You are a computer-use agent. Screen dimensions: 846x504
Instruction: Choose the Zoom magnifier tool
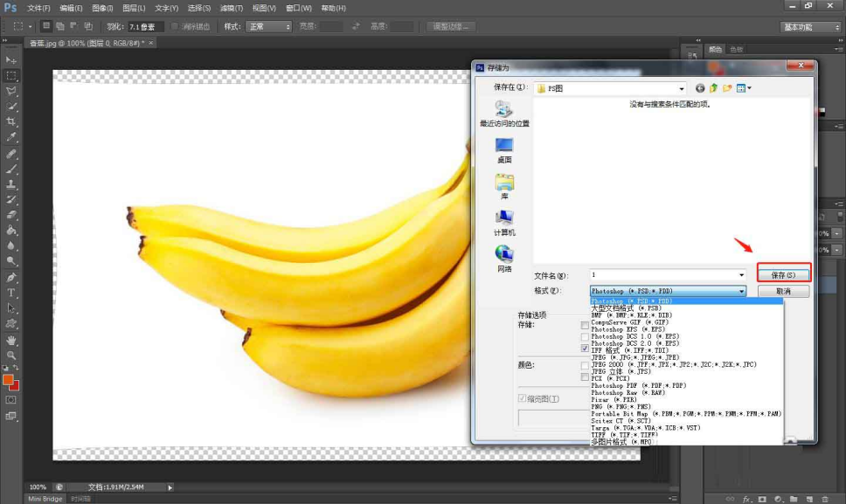coord(11,356)
